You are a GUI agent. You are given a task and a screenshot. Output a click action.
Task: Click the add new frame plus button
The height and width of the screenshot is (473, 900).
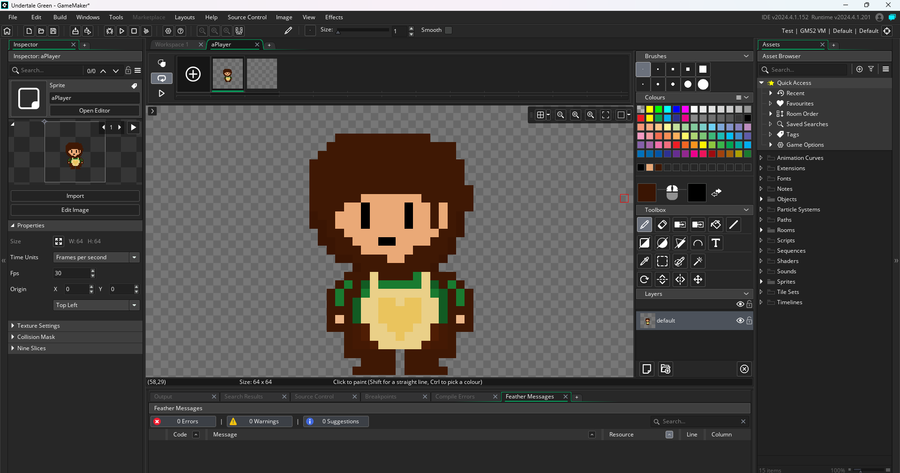click(x=193, y=74)
